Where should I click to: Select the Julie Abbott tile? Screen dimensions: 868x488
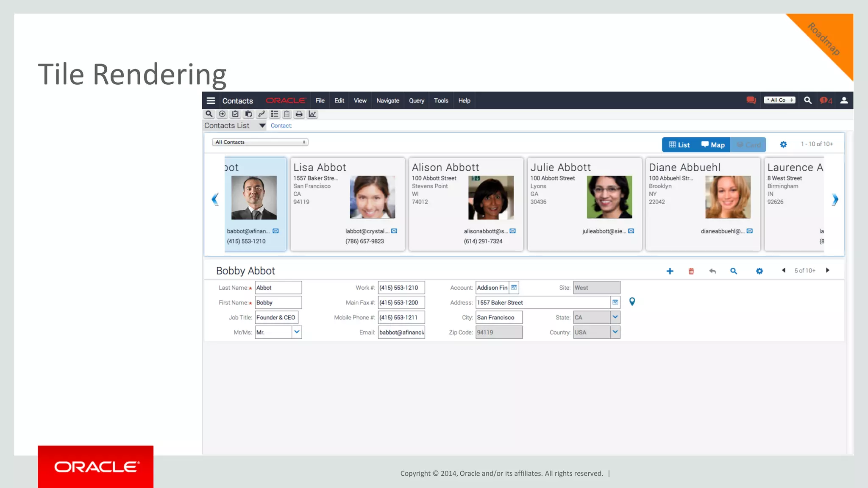pos(584,204)
